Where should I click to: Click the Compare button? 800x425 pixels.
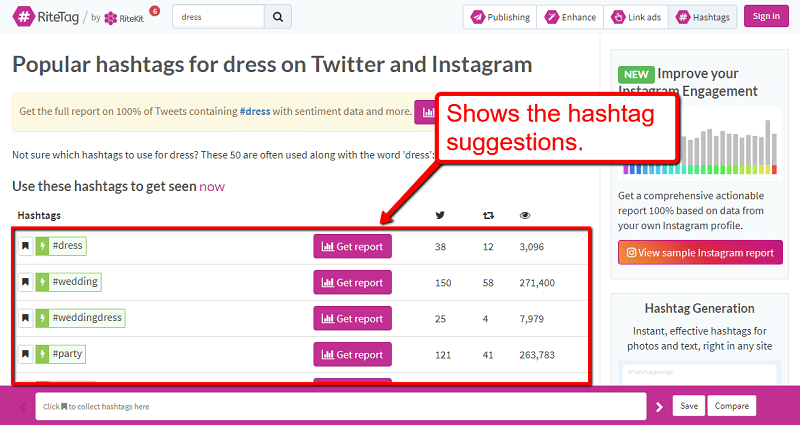(732, 406)
